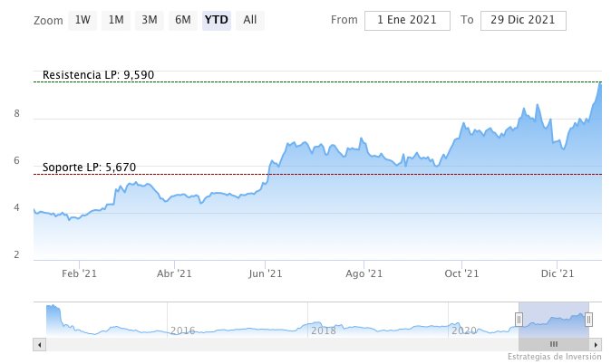The width and height of the screenshot is (611, 364).
Task: Click the Soporte LP: 5,670 label
Action: pos(89,168)
